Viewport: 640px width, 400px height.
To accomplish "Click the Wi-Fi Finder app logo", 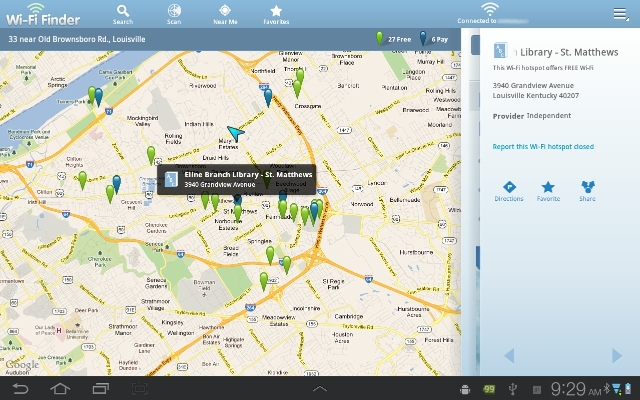I will point(42,15).
